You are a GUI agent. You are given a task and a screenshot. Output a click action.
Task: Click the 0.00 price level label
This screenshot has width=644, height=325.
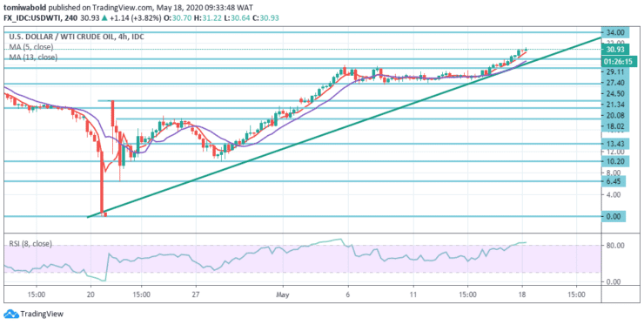point(614,216)
